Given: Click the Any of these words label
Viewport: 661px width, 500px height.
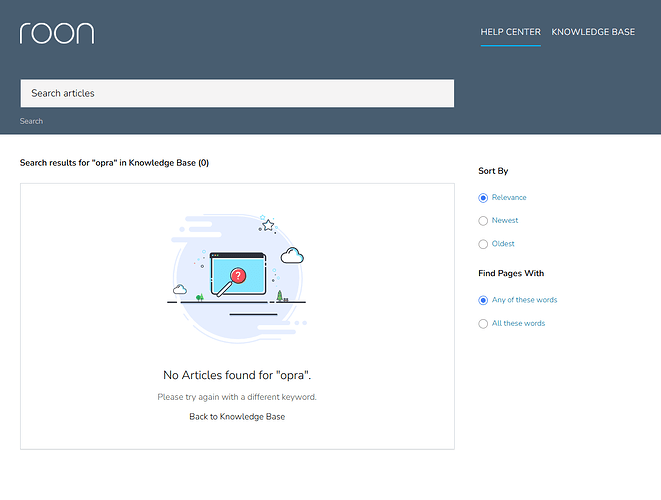Looking at the screenshot, I should tap(524, 300).
